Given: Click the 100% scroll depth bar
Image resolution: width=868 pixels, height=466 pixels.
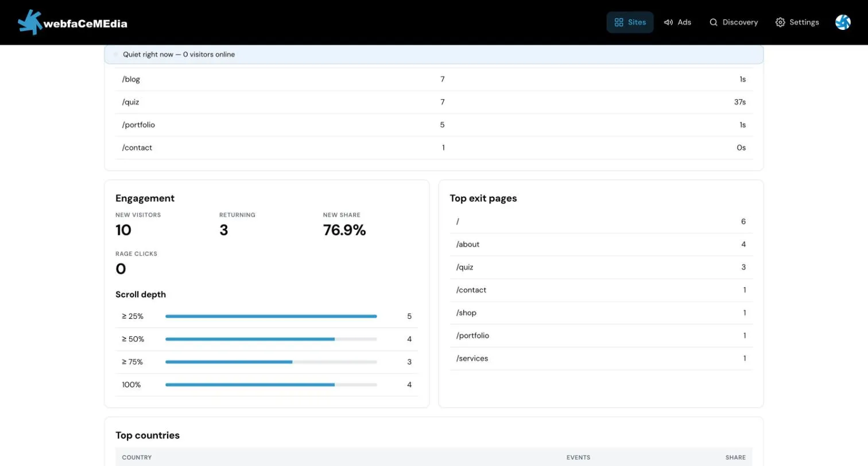Looking at the screenshot, I should (x=271, y=384).
